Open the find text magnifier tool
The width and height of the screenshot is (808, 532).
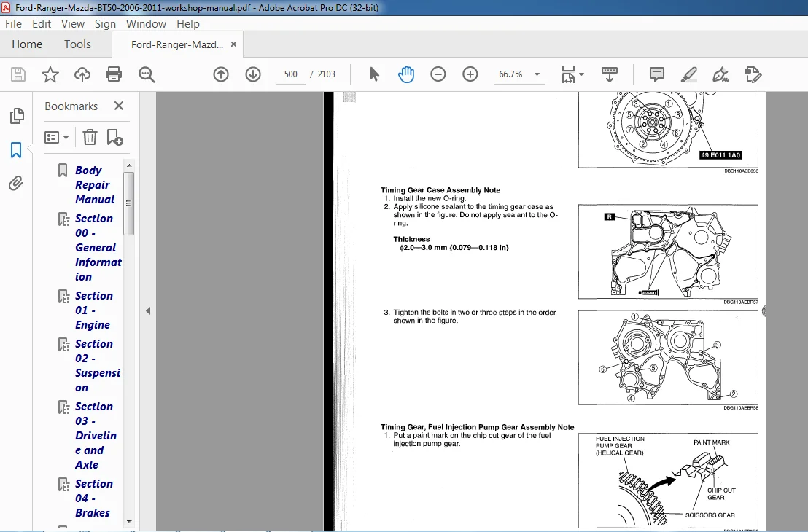(147, 74)
